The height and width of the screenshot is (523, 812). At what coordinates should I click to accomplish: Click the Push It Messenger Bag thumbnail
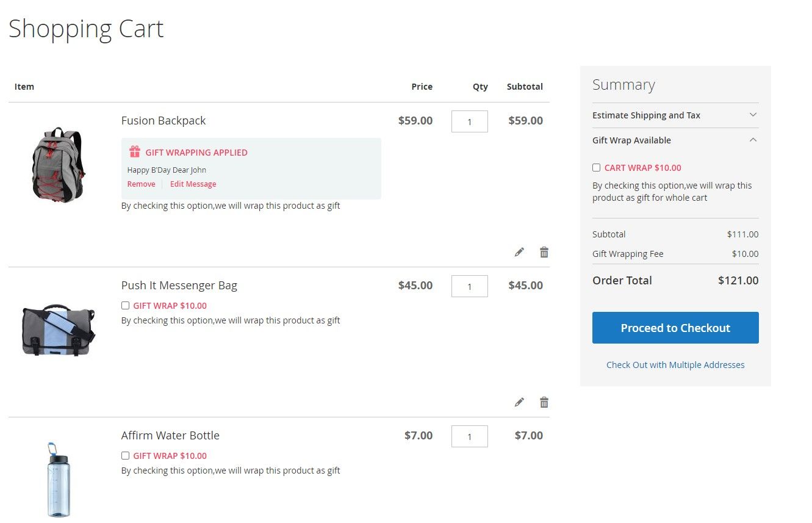click(59, 330)
